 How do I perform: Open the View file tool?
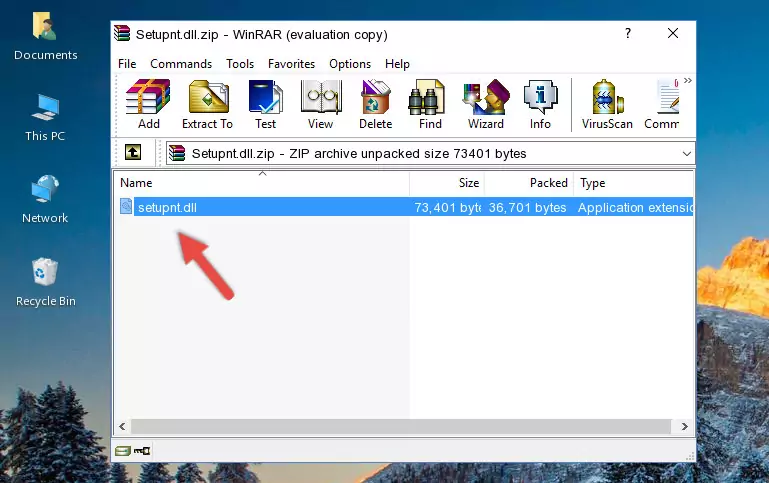coord(320,104)
